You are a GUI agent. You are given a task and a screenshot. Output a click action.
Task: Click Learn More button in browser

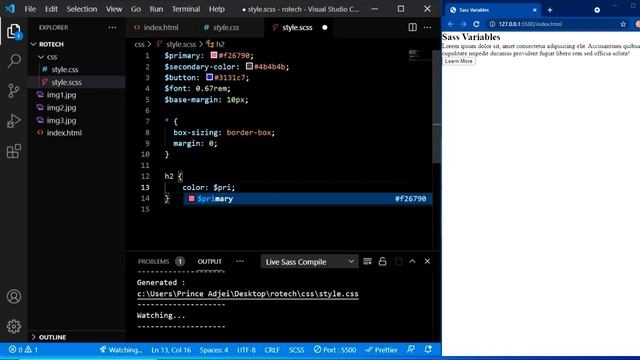tap(459, 61)
